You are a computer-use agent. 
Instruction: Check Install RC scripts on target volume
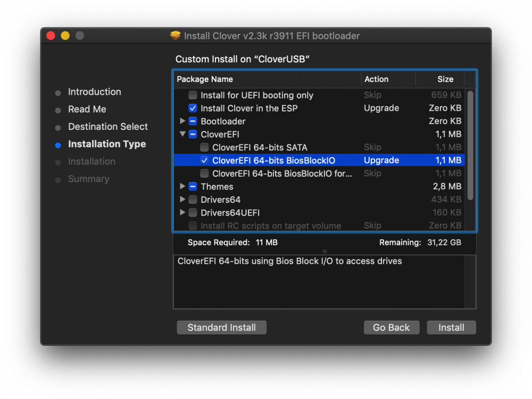click(193, 226)
